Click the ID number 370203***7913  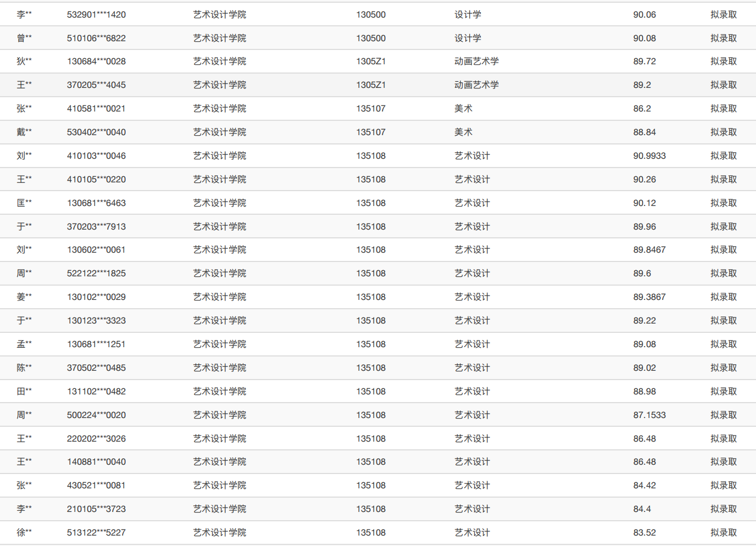[96, 227]
